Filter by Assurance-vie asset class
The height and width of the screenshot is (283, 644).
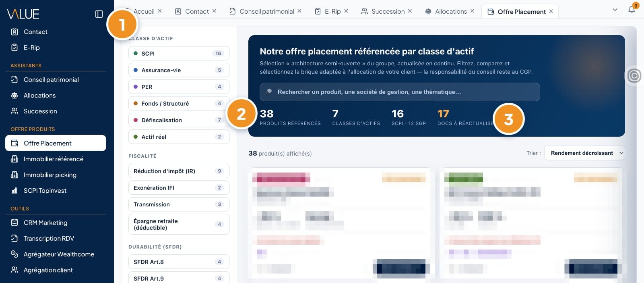click(179, 70)
